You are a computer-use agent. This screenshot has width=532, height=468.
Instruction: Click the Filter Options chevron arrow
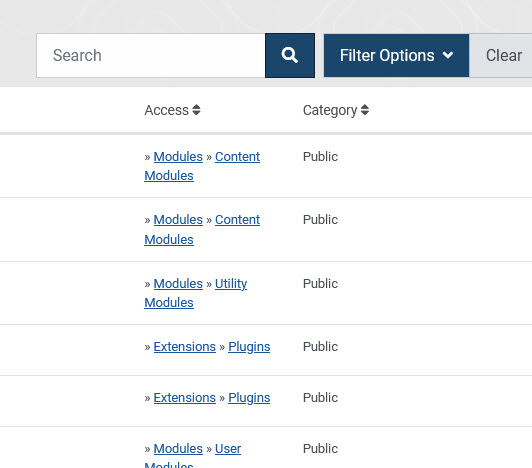click(x=448, y=55)
